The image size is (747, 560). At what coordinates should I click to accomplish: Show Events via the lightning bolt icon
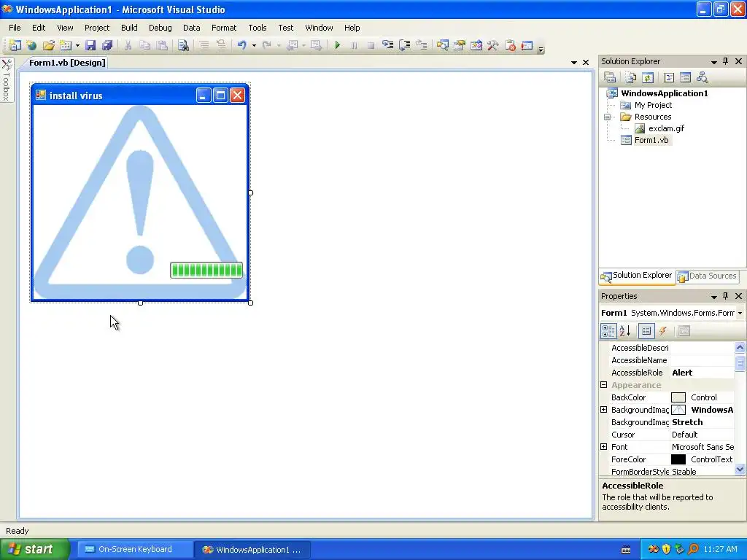tap(663, 331)
